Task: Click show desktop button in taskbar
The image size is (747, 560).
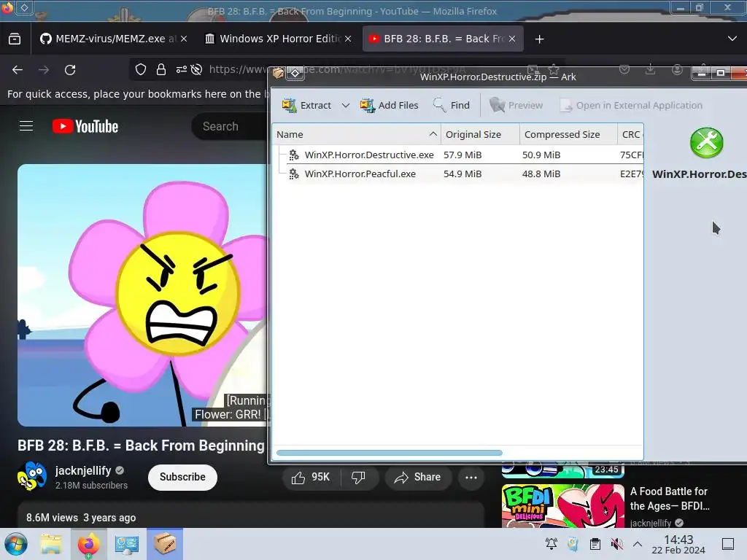Action: (x=728, y=544)
